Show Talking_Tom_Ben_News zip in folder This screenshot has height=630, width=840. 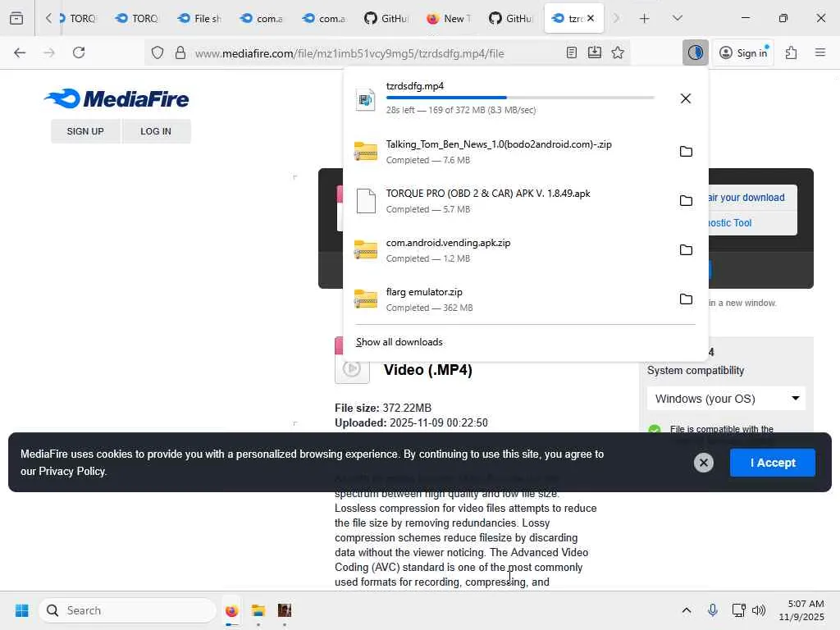[686, 152]
